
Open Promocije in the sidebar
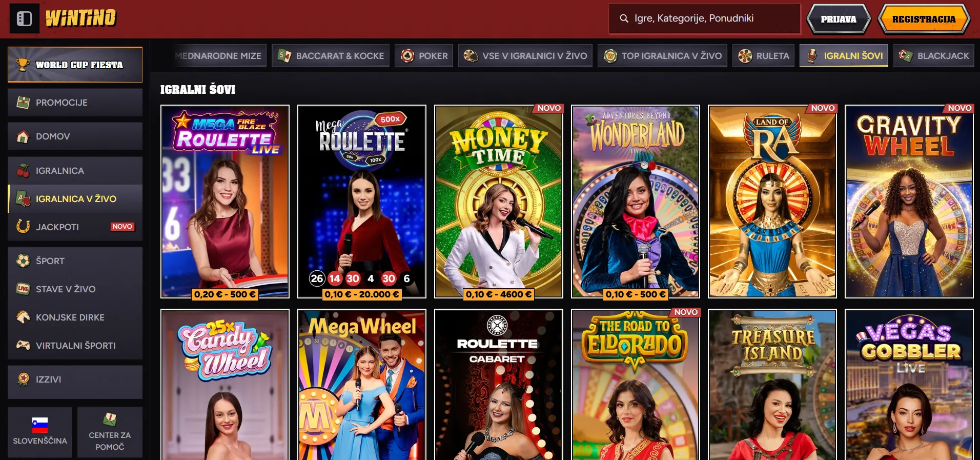(75, 103)
